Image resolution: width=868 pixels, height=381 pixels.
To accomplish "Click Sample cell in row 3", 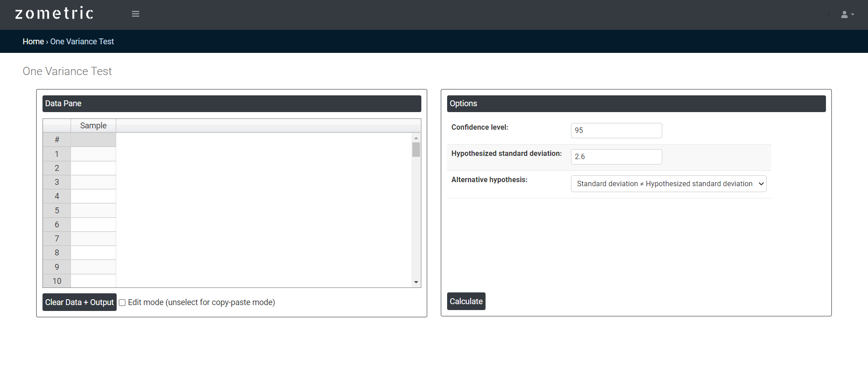I will [93, 182].
